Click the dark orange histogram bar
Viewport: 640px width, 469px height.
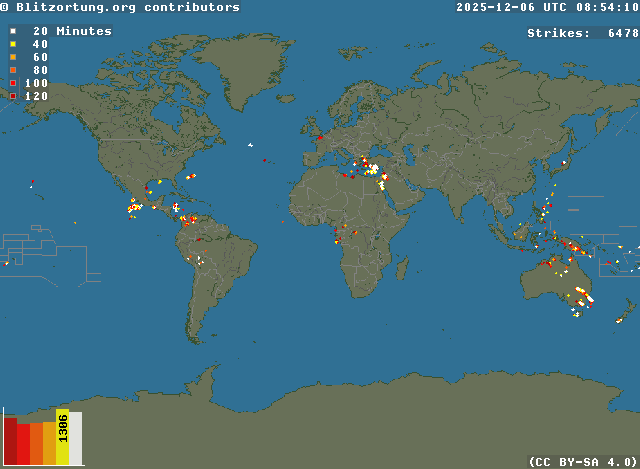(36, 444)
